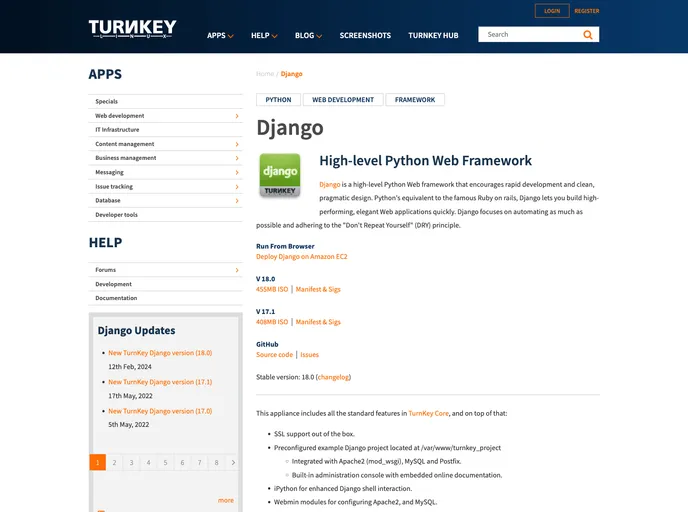688x512 pixels.
Task: Click the changelog link
Action: point(333,377)
